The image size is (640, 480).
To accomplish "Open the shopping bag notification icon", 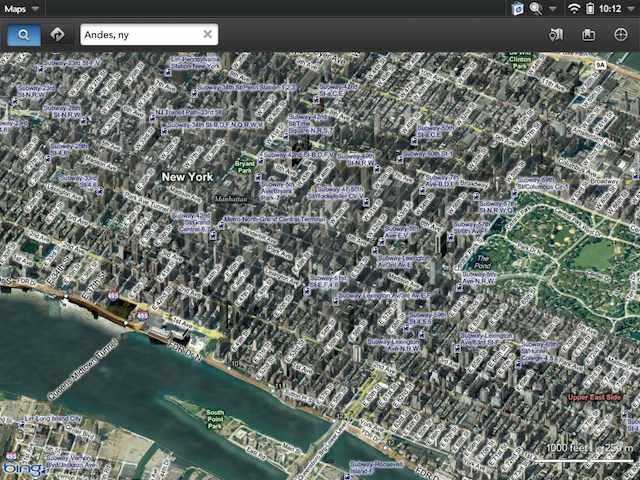I will 518,9.
